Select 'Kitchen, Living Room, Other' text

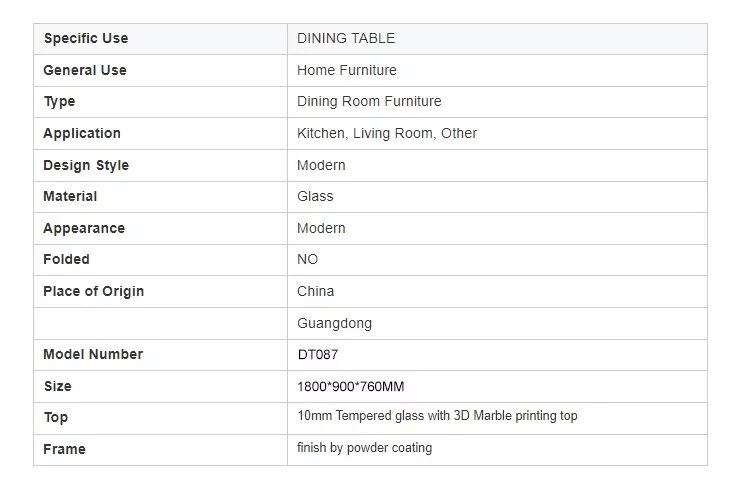387,133
